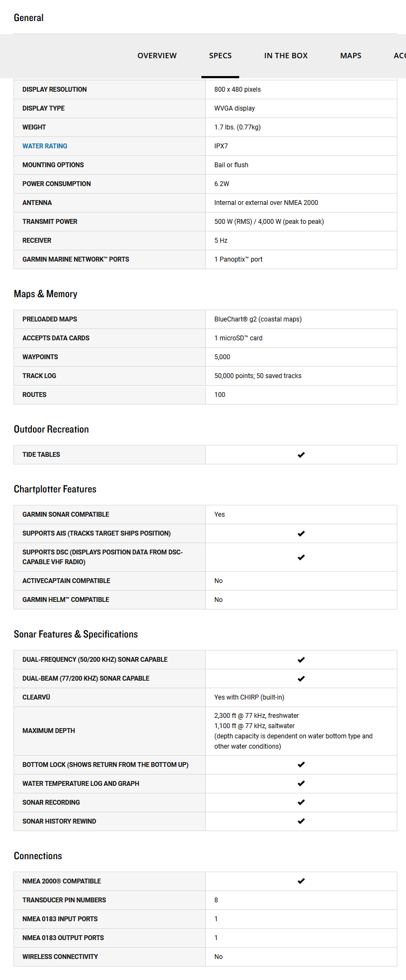This screenshot has height=980, width=406.
Task: Click the Supports AIS checkmark icon
Action: [301, 533]
